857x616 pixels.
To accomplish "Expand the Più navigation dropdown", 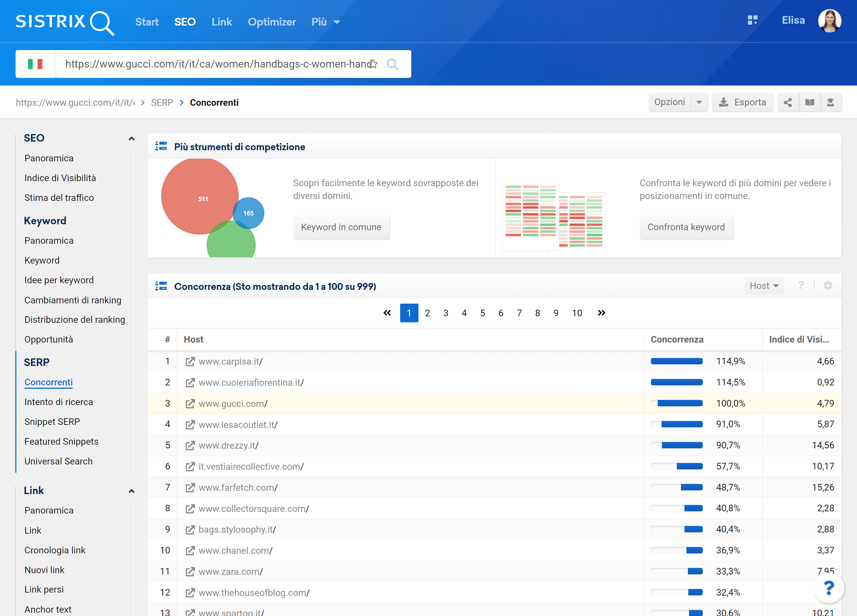I will click(x=326, y=22).
